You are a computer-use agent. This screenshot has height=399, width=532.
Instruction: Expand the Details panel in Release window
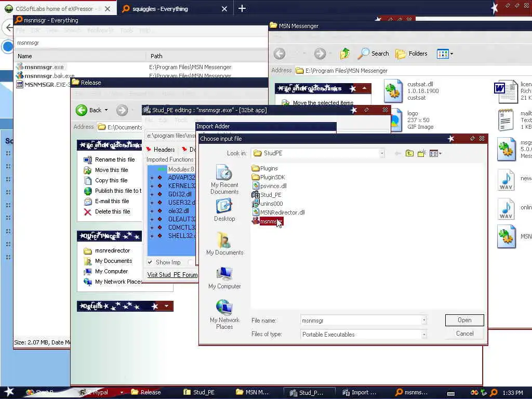tap(166, 306)
